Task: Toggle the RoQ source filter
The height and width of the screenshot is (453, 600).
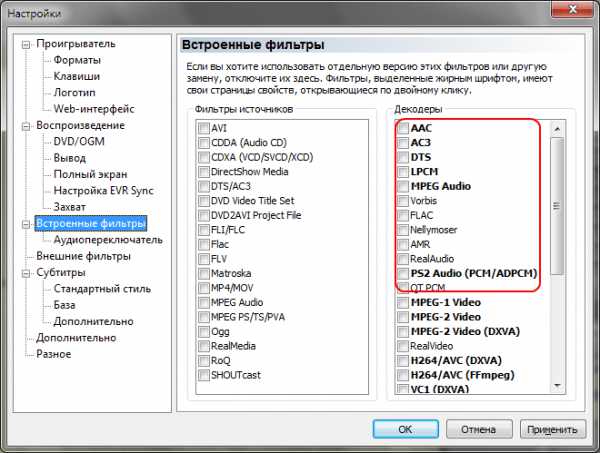Action: coord(204,361)
